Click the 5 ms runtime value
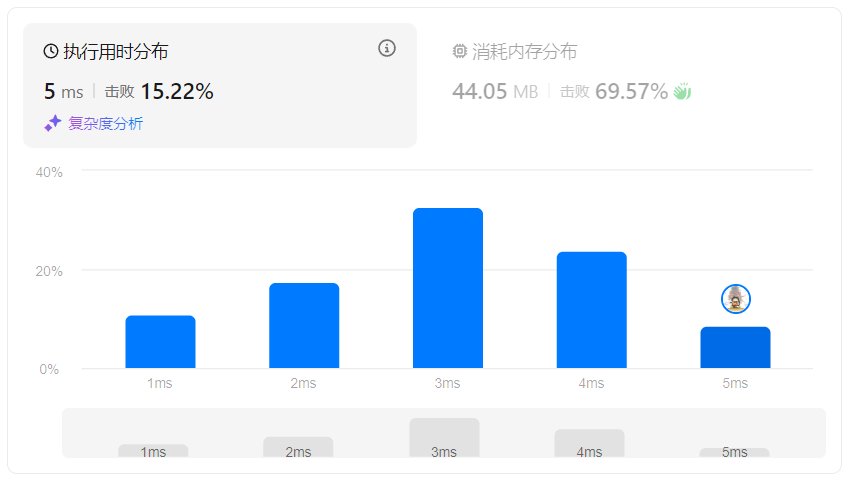Image resolution: width=855 pixels, height=480 pixels. coord(64,92)
